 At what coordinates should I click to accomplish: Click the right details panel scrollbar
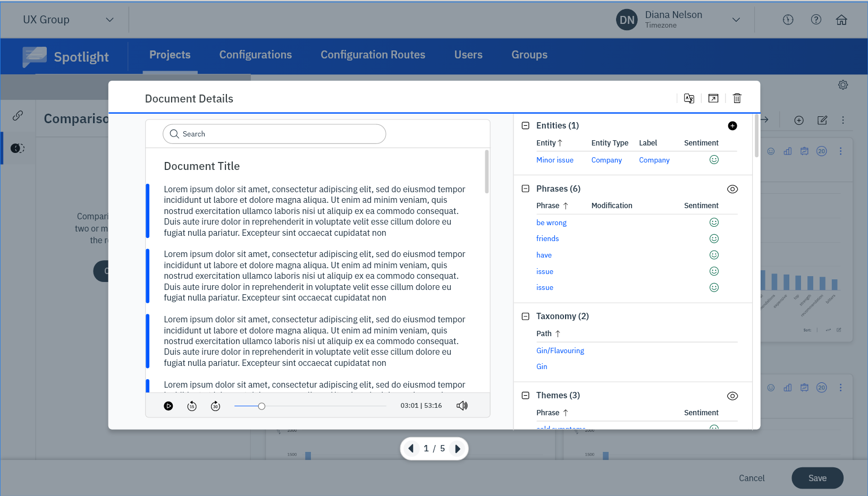(x=756, y=136)
